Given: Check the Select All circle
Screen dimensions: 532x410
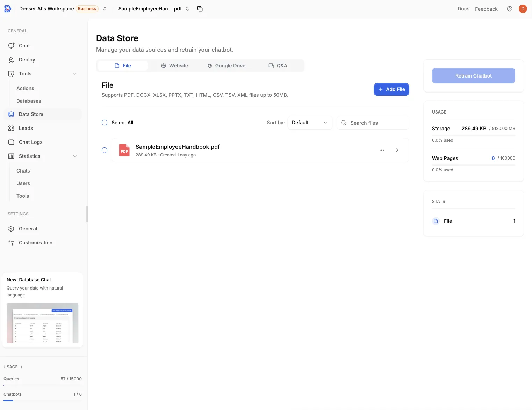Looking at the screenshot, I should pos(104,123).
